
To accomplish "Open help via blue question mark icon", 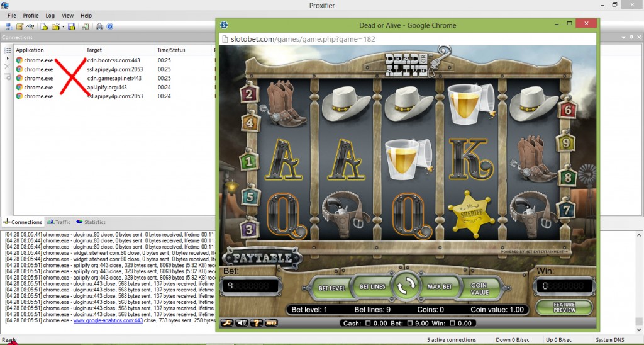I will (x=109, y=26).
